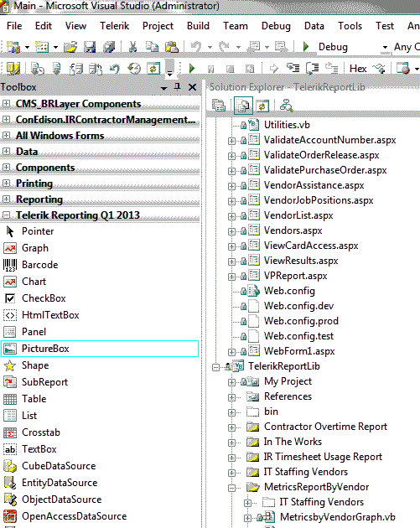Click the Paste toolbar icon

(172, 47)
